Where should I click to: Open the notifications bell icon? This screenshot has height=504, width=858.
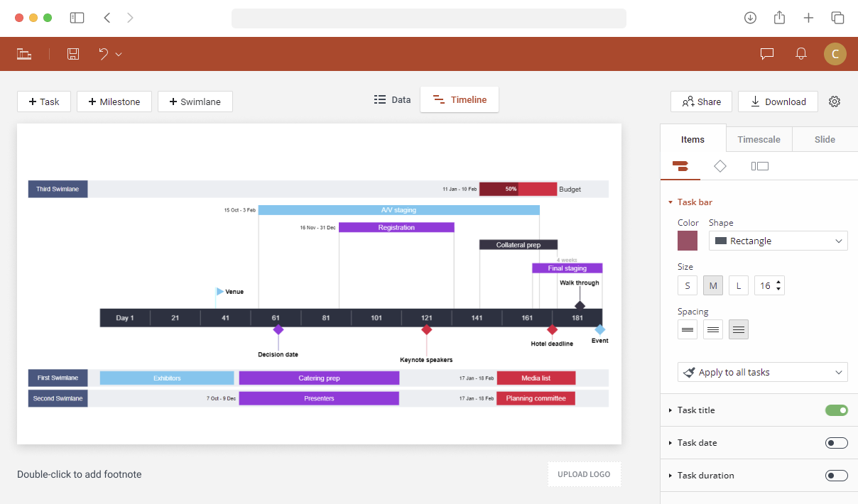coord(801,54)
